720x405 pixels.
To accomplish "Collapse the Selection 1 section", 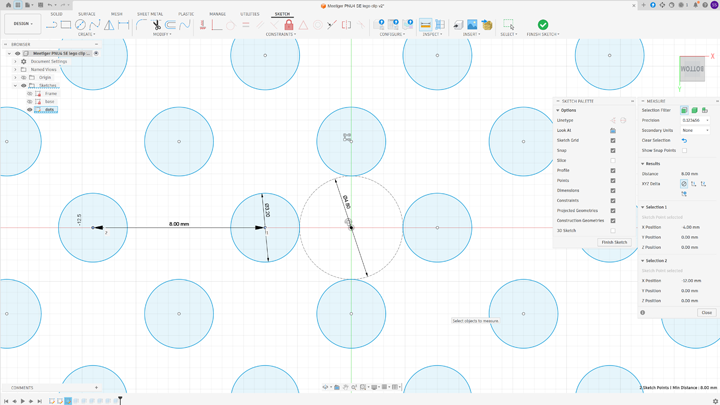I will coord(643,208).
